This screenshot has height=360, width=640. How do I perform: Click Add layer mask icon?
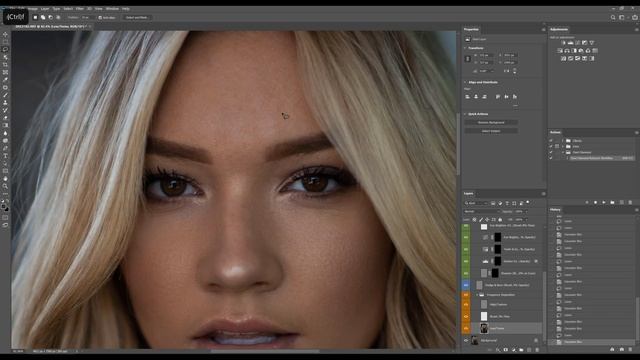(x=506, y=350)
